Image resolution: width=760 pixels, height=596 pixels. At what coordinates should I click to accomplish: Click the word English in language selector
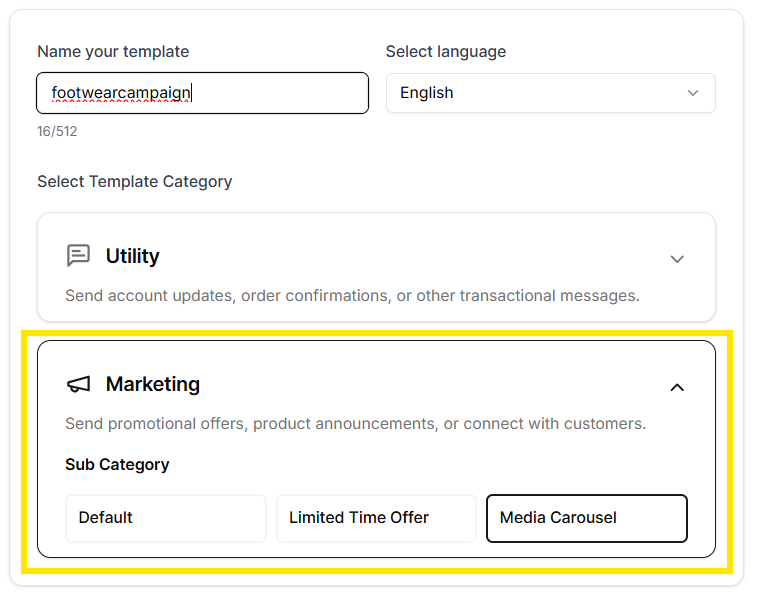coord(427,93)
